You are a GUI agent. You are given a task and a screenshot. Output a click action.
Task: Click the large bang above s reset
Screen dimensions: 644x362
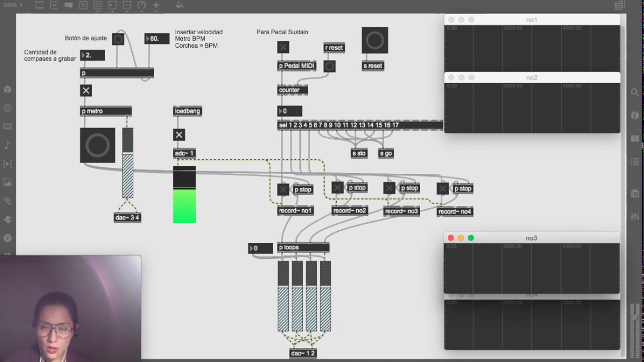click(x=375, y=40)
